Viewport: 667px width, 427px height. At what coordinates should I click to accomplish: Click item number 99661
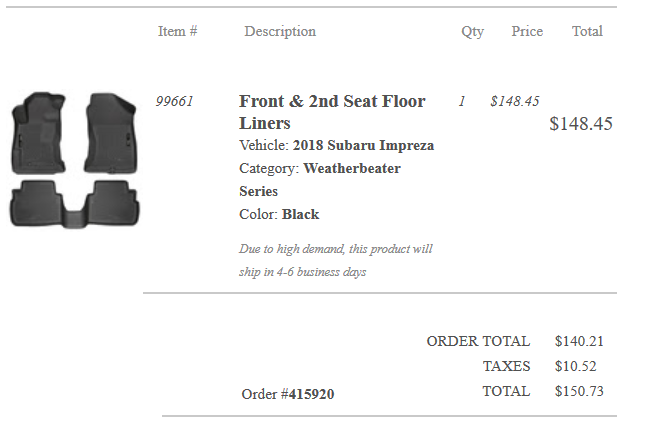pyautogui.click(x=174, y=101)
